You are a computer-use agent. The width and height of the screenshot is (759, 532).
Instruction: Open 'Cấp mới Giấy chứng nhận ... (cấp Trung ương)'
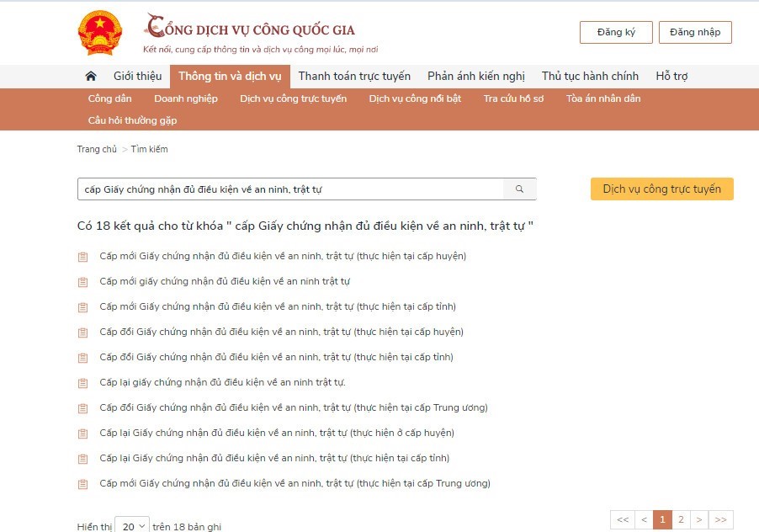coord(295,482)
